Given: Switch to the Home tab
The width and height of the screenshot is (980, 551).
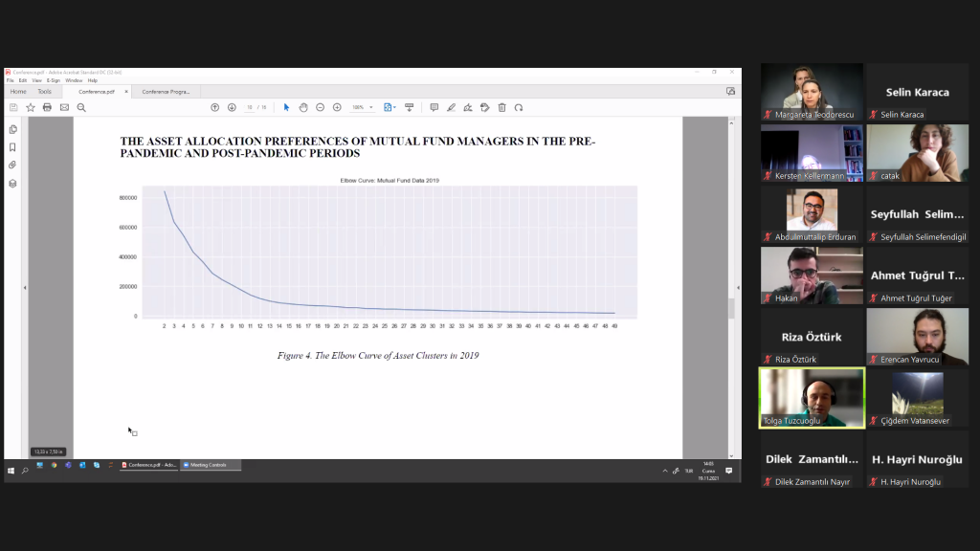Looking at the screenshot, I should (x=18, y=92).
